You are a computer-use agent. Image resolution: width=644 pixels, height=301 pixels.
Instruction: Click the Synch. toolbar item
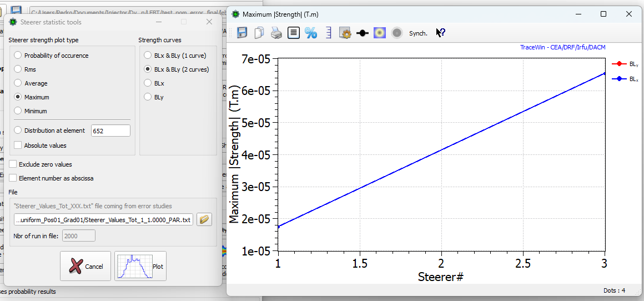click(x=418, y=33)
